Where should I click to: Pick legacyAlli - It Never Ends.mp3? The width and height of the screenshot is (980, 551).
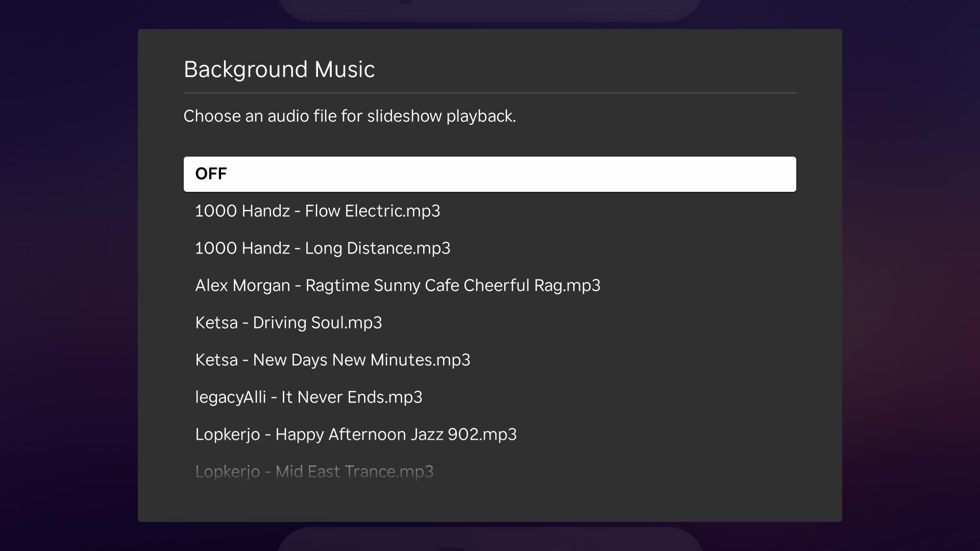490,397
